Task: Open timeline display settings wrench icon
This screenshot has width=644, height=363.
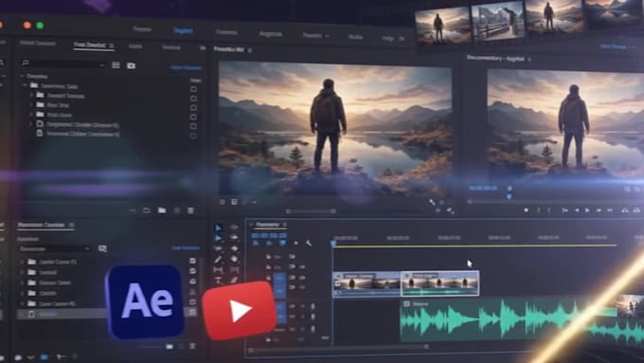Action: point(309,243)
